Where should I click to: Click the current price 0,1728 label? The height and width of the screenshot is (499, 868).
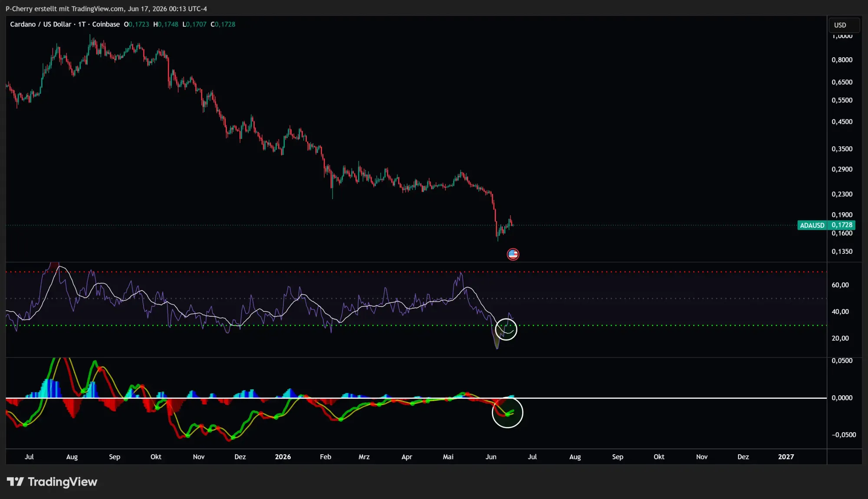point(842,225)
